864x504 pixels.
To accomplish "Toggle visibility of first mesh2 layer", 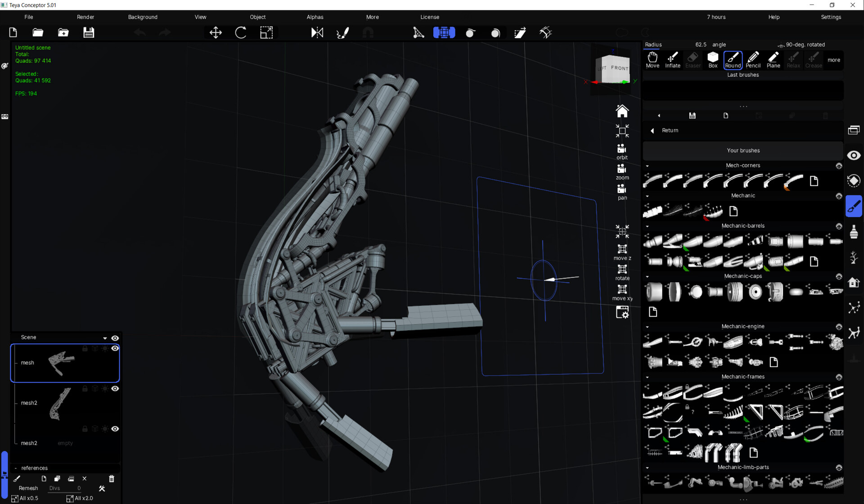I will (115, 389).
